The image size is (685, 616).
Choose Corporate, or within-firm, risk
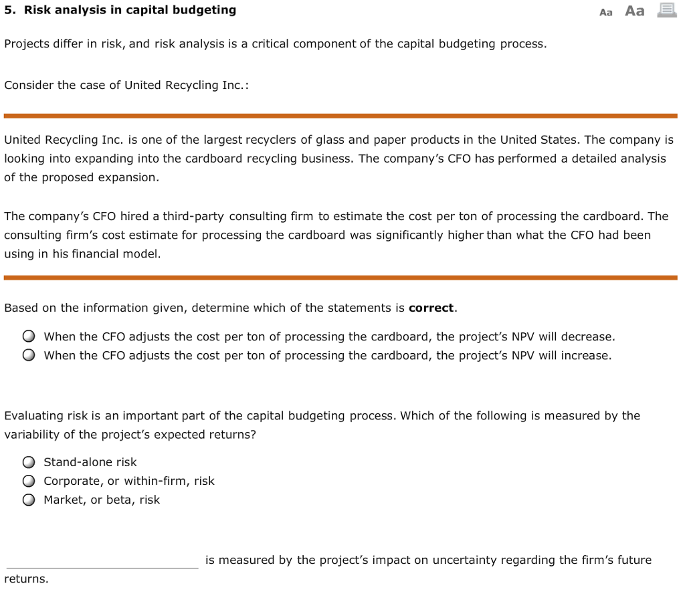pos(29,480)
